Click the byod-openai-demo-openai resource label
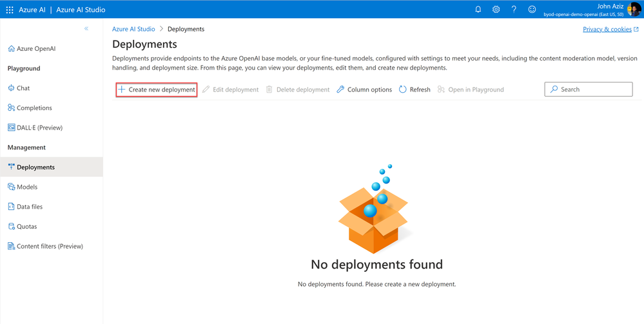 (x=583, y=14)
